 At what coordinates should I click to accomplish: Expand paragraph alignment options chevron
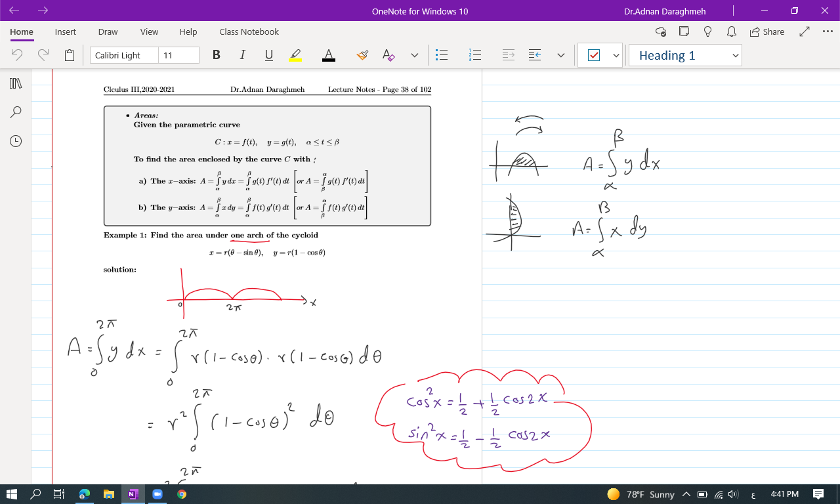(561, 56)
